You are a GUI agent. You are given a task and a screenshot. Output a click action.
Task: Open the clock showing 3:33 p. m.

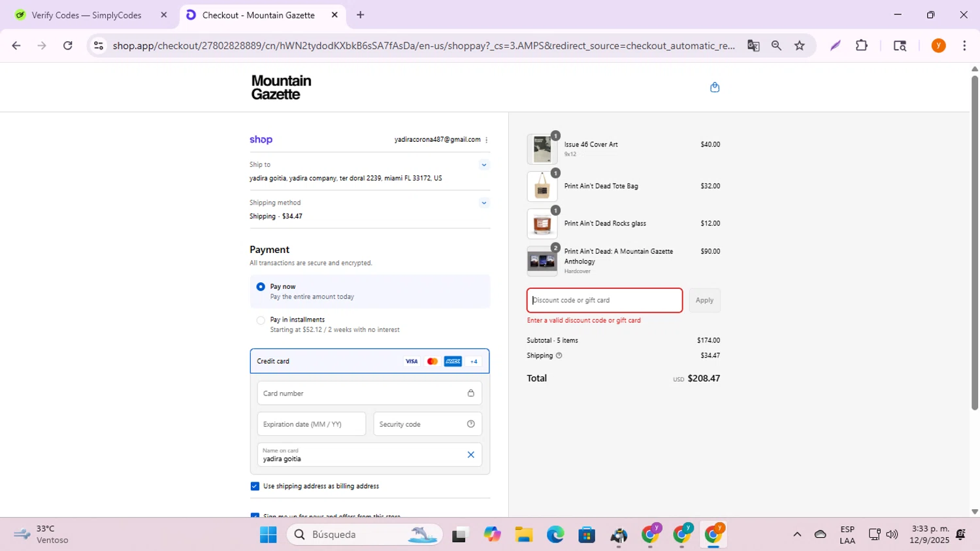pos(930,535)
